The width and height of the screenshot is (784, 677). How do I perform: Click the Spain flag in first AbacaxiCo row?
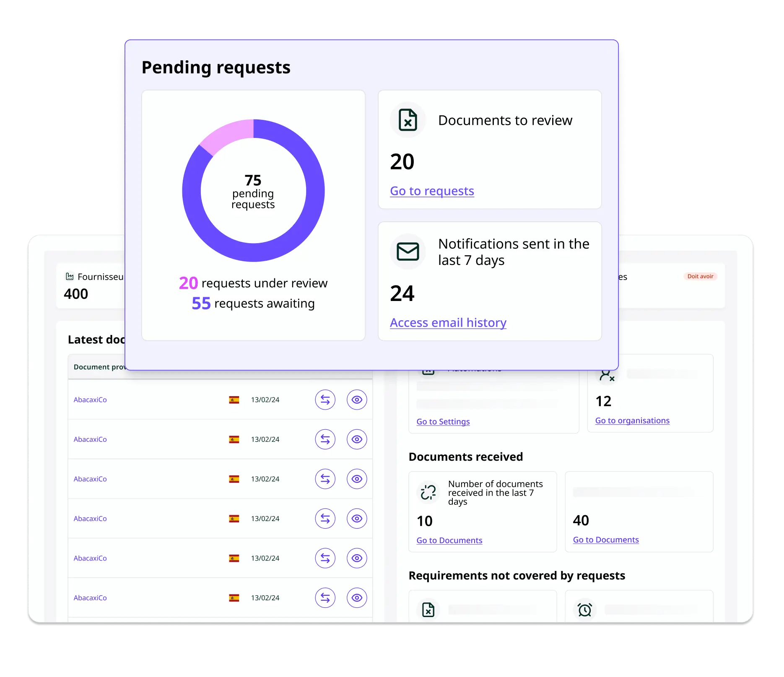point(234,400)
